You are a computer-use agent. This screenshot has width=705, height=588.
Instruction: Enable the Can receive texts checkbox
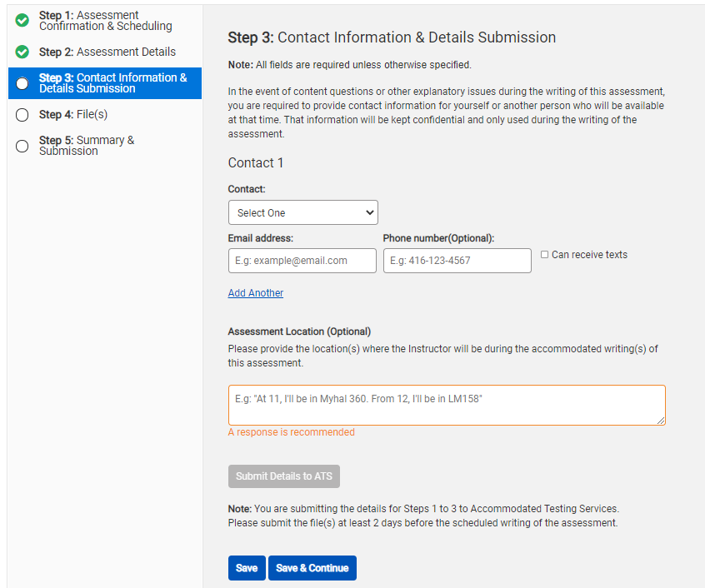click(x=544, y=255)
